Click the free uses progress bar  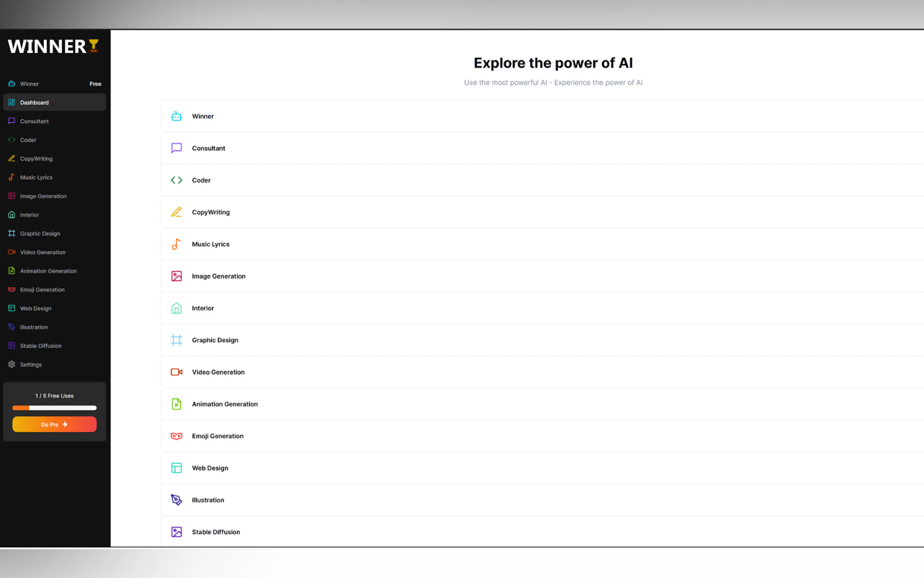pyautogui.click(x=55, y=408)
